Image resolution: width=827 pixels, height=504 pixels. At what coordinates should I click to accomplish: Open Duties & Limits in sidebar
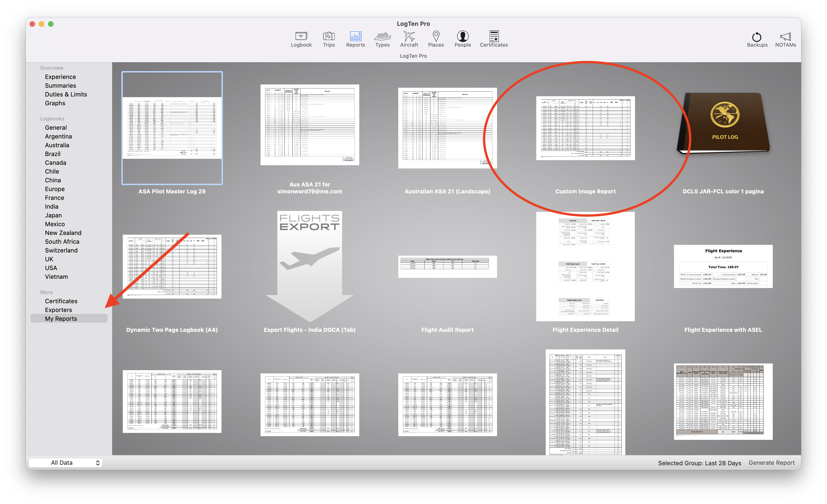[x=66, y=94]
